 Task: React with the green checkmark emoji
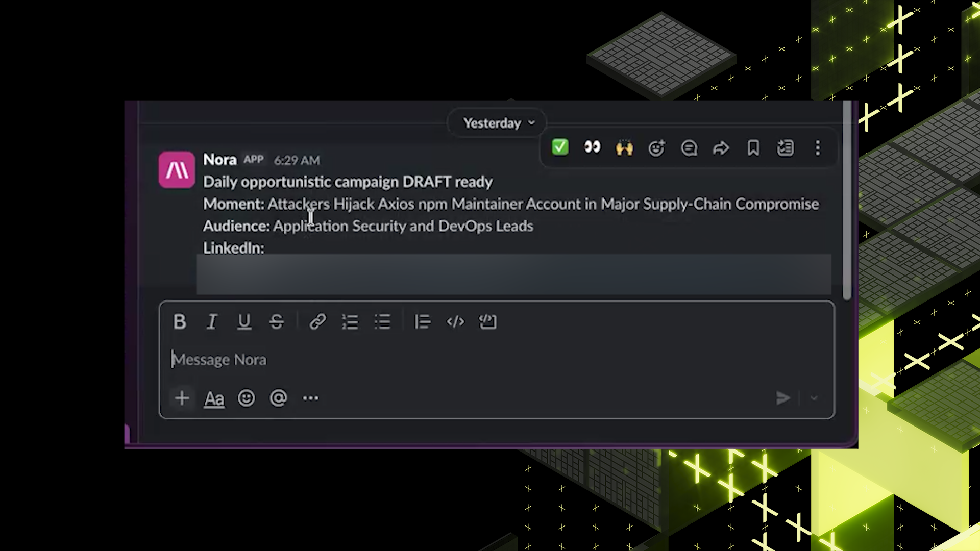(x=560, y=147)
